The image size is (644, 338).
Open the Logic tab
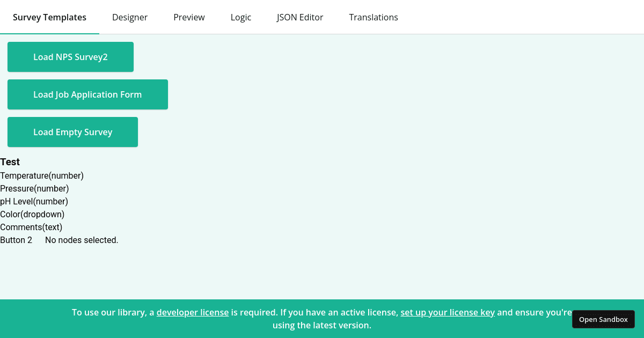pos(241,17)
